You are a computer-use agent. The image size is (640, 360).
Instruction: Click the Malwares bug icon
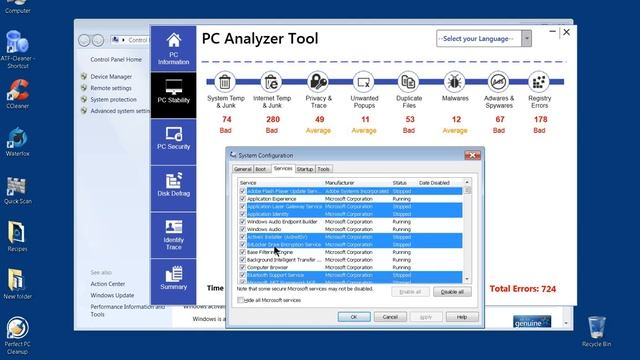(x=454, y=82)
